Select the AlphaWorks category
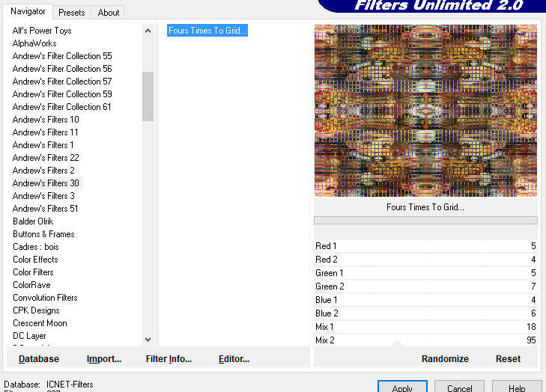This screenshot has width=546, height=392. pos(34,43)
